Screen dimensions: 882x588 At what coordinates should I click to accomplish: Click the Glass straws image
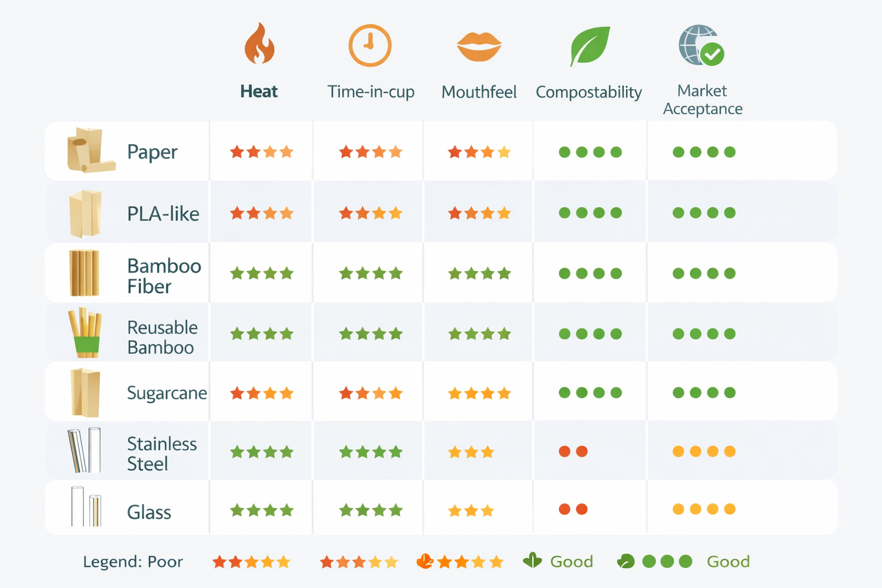[86, 507]
